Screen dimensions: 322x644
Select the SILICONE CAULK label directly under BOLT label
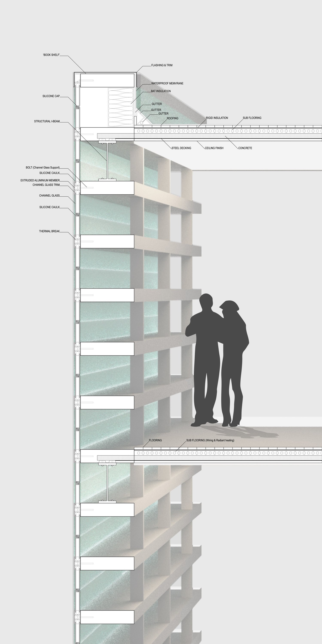pos(50,173)
